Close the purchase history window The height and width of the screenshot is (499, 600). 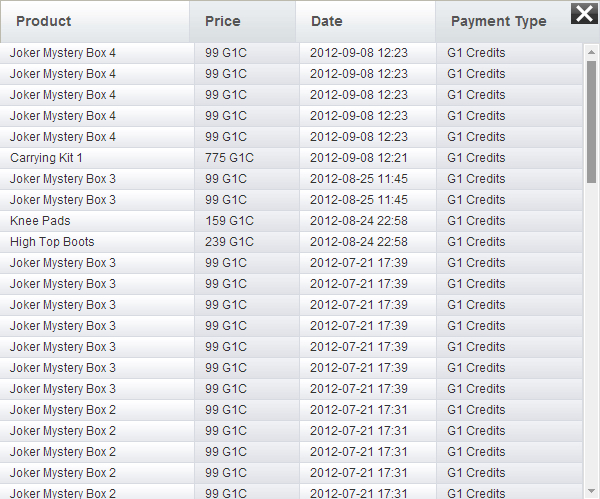pyautogui.click(x=583, y=13)
